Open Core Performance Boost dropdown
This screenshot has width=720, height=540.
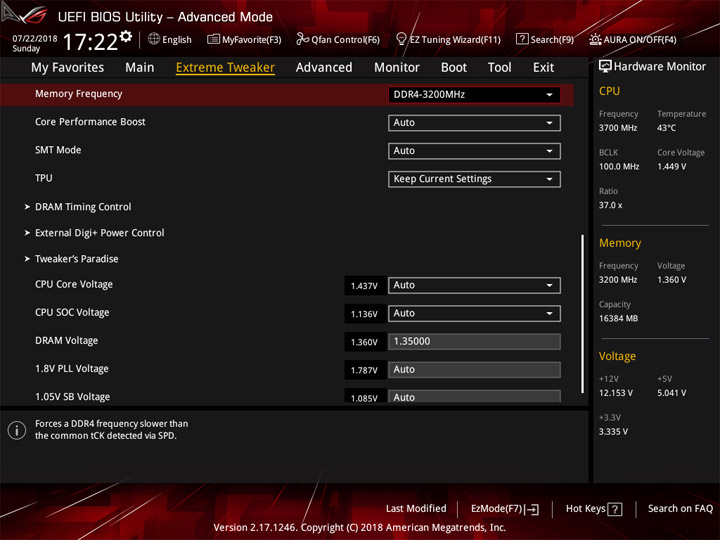474,123
